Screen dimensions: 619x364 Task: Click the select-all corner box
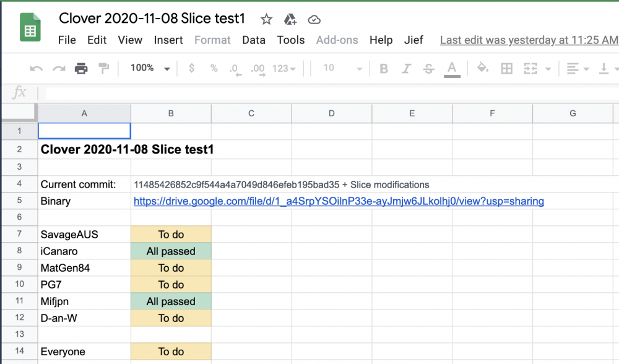point(19,113)
